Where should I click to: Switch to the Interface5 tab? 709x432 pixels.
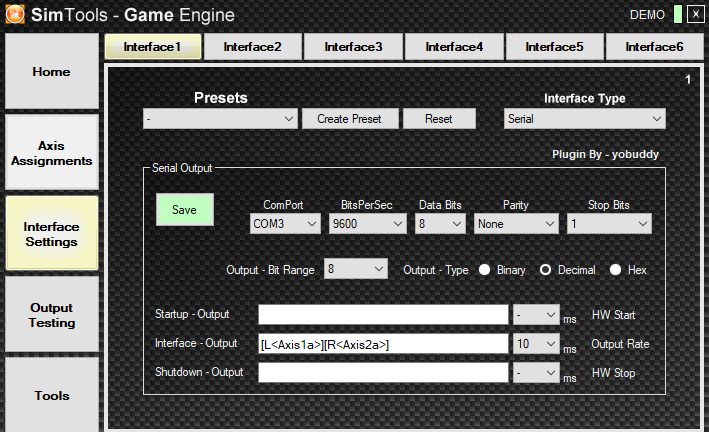point(554,47)
